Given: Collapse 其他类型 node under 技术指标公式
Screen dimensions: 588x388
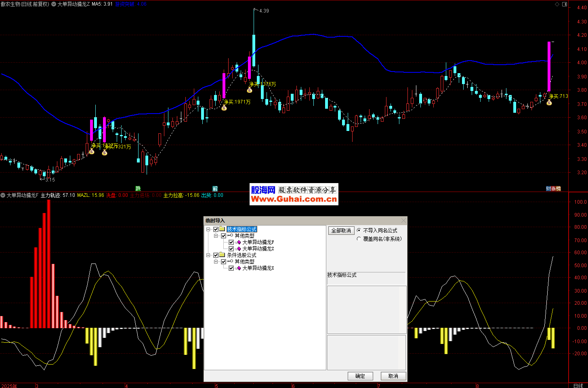Looking at the screenshot, I should pyautogui.click(x=216, y=236).
